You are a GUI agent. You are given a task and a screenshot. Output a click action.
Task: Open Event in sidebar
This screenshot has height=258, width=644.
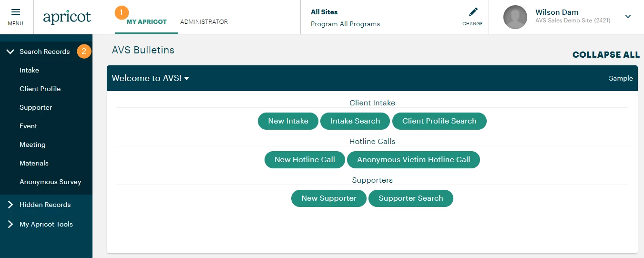28,126
